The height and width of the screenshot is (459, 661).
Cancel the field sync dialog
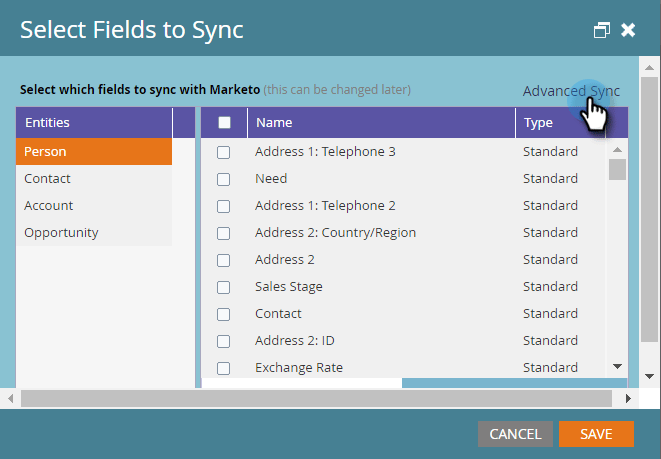coord(515,434)
